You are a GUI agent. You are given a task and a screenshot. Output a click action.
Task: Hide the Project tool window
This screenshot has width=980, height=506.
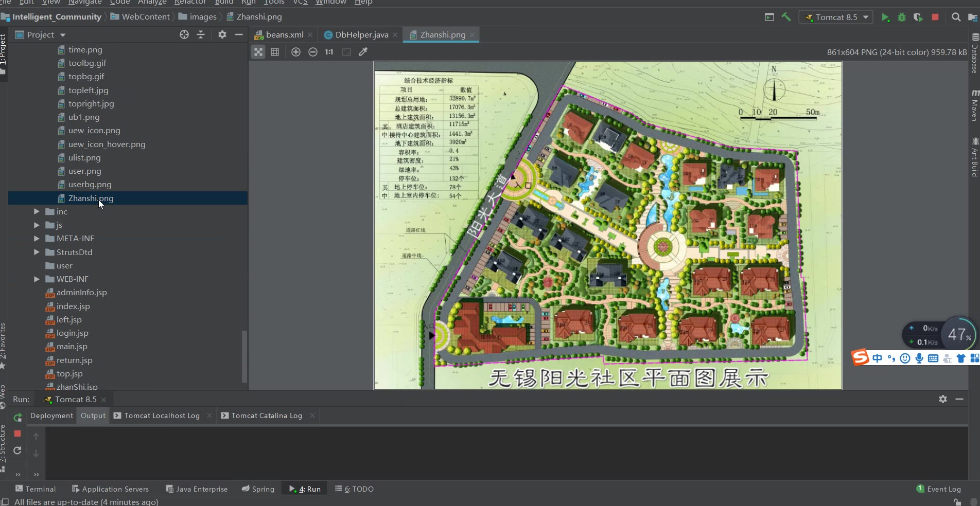click(x=239, y=34)
